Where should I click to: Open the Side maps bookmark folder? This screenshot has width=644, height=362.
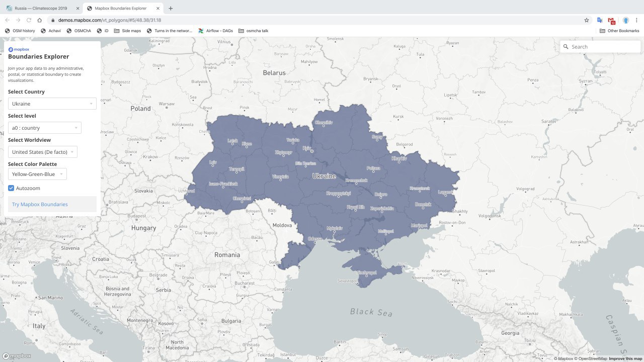(x=128, y=31)
